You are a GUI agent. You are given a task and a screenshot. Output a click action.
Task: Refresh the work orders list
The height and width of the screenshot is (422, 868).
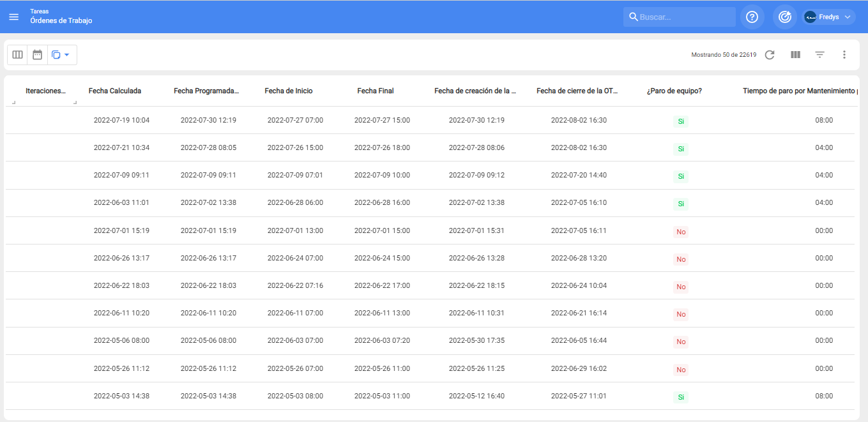(770, 55)
